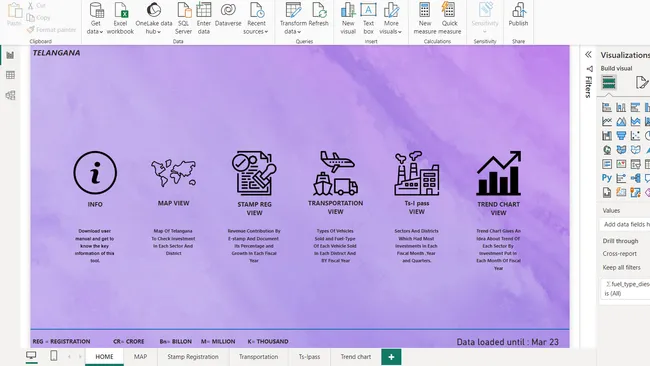Expand the Recent sources dropdown arrow
This screenshot has height=366, width=650.
click(x=266, y=32)
